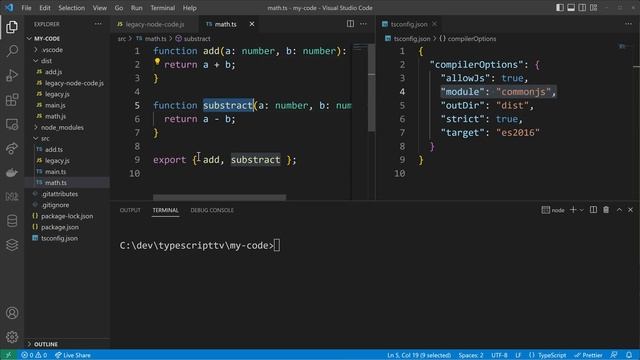Open the File menu
The image size is (640, 360).
[x=27, y=8]
